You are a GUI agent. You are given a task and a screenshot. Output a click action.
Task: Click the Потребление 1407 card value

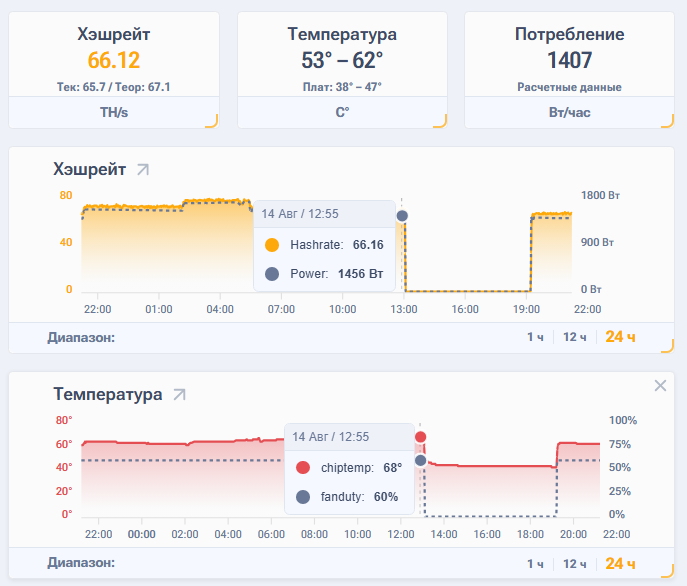(x=570, y=60)
